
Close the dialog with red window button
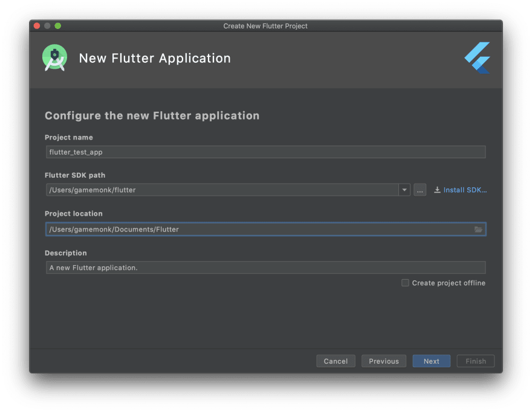click(37, 26)
